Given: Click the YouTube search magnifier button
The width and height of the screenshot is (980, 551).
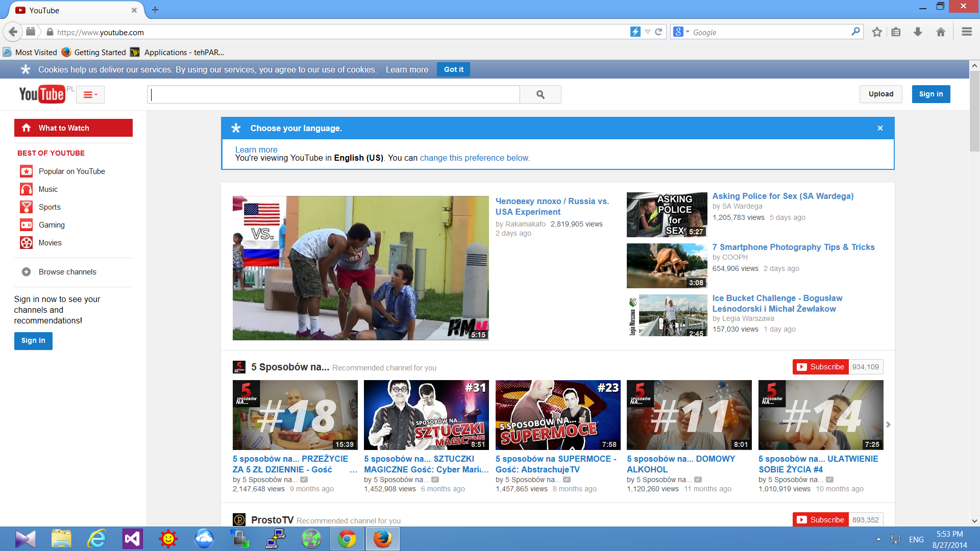Looking at the screenshot, I should click(x=541, y=94).
